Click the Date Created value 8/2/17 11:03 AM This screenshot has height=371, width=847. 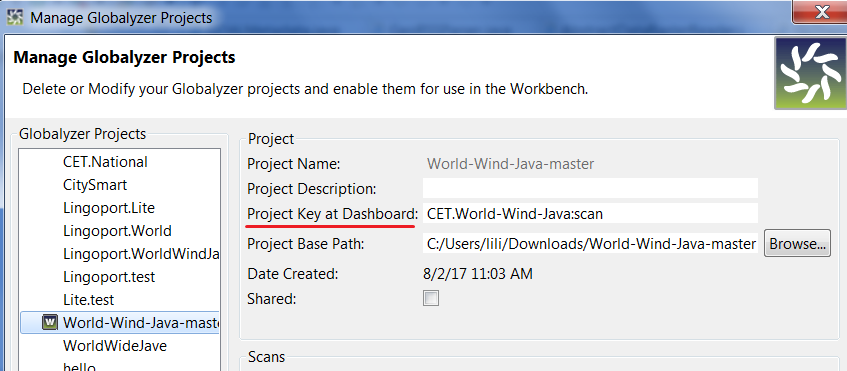pyautogui.click(x=478, y=274)
